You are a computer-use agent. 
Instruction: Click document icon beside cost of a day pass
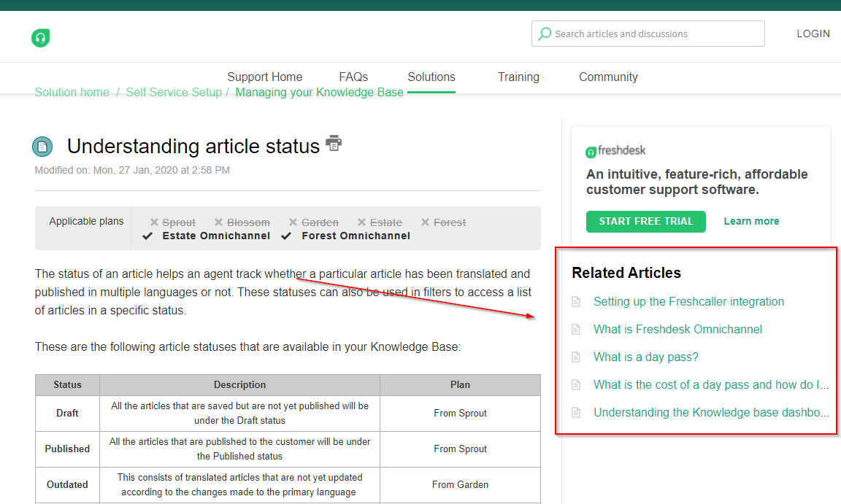pyautogui.click(x=576, y=385)
